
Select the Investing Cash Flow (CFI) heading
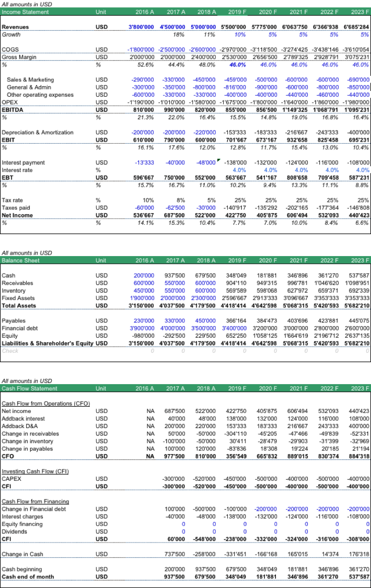click(x=35, y=471)
